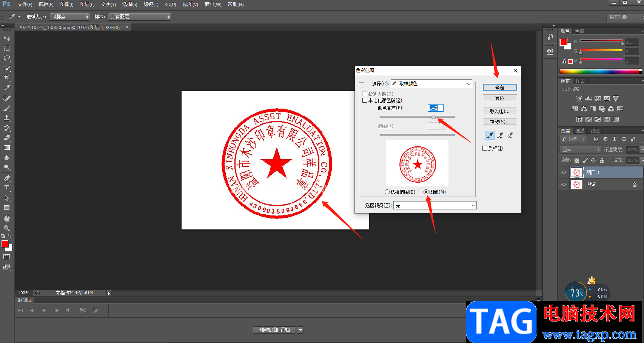Enable the 本地化颜色簇 checkbox
This screenshot has height=343, width=644.
[x=365, y=100]
